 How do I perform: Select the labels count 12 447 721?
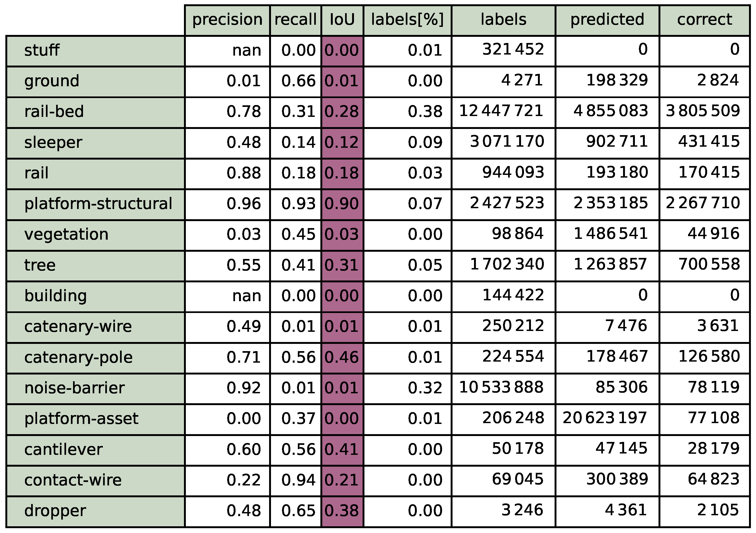[x=501, y=111]
